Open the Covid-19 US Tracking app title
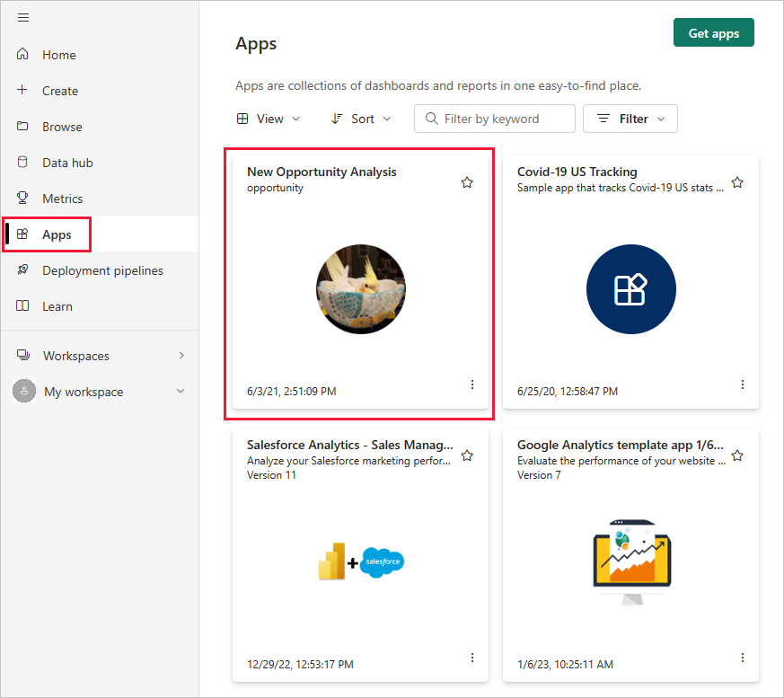The height and width of the screenshot is (698, 784). 577,172
